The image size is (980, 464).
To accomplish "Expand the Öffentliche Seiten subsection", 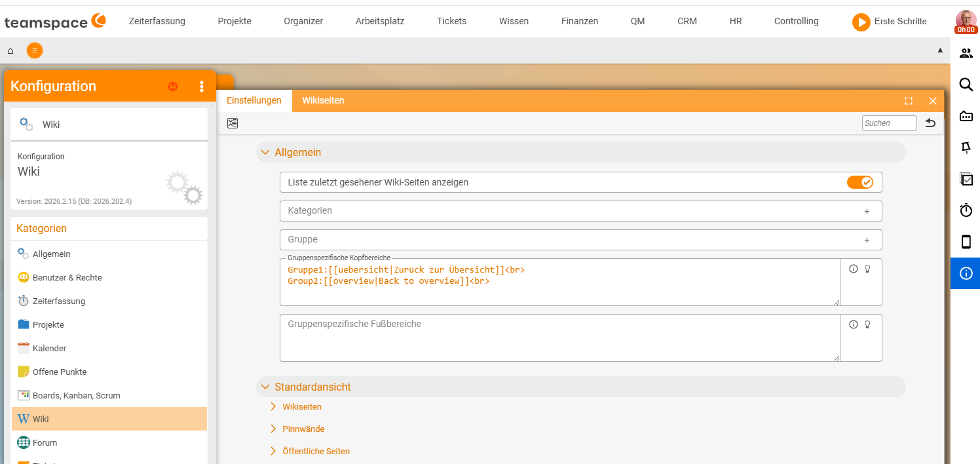I will [274, 452].
